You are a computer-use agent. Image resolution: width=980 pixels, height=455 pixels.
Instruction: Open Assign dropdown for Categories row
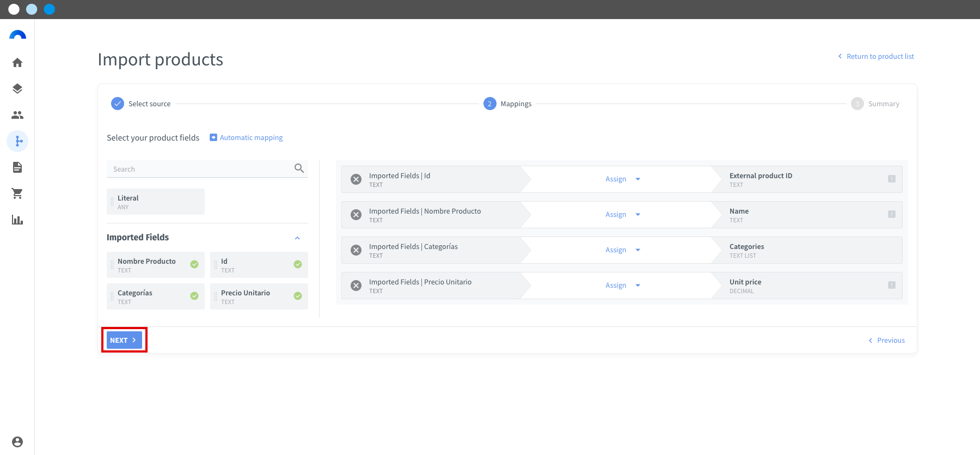tap(623, 250)
